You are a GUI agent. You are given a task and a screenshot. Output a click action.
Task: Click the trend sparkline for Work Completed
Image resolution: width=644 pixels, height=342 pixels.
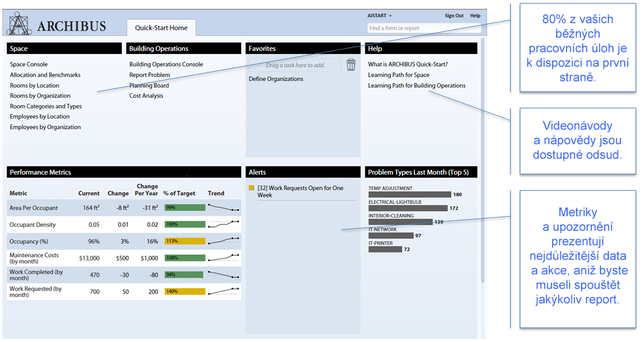[224, 275]
